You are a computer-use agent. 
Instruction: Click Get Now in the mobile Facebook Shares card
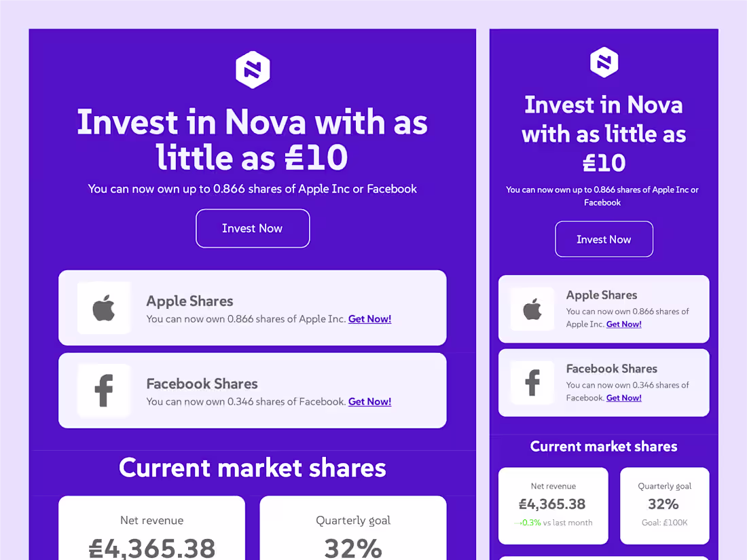coord(623,398)
